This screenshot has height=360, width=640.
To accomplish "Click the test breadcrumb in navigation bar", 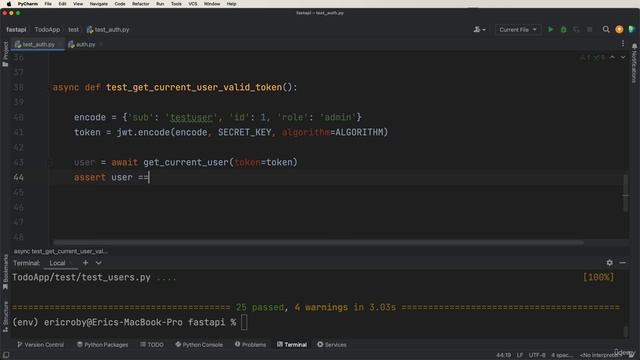I will tap(73, 29).
